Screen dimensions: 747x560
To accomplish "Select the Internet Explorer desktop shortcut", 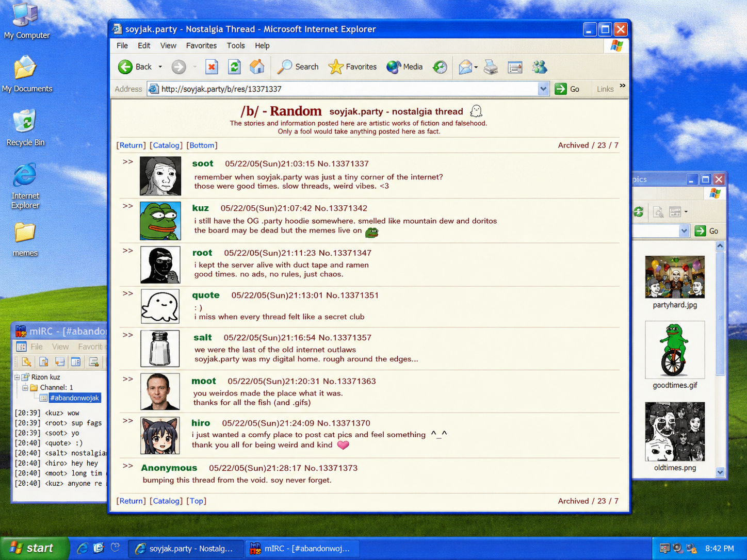I will coord(25,186).
